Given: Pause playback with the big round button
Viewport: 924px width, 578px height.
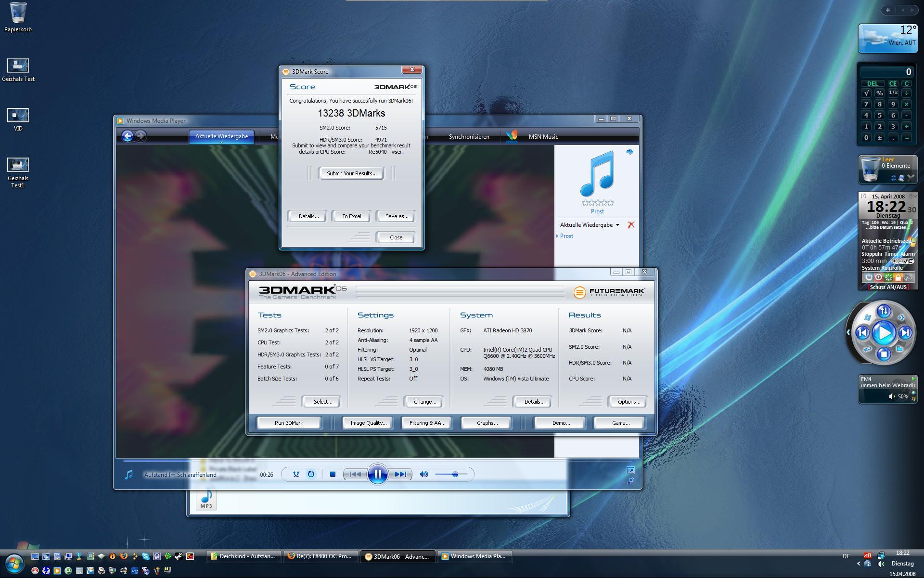Looking at the screenshot, I should (x=377, y=474).
